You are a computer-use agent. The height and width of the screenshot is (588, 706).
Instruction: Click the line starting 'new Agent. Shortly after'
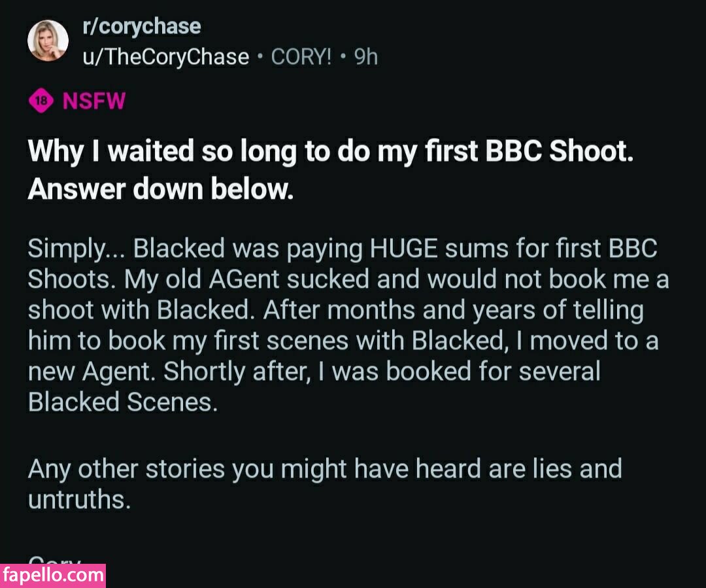tap(314, 372)
